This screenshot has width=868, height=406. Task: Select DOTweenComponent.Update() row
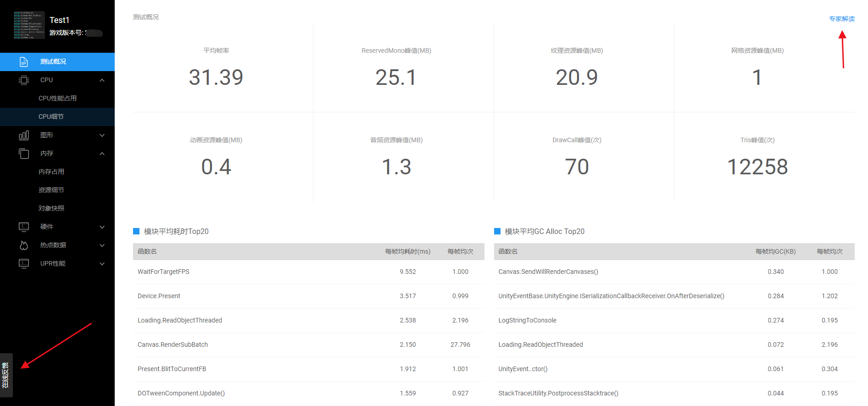coord(309,393)
